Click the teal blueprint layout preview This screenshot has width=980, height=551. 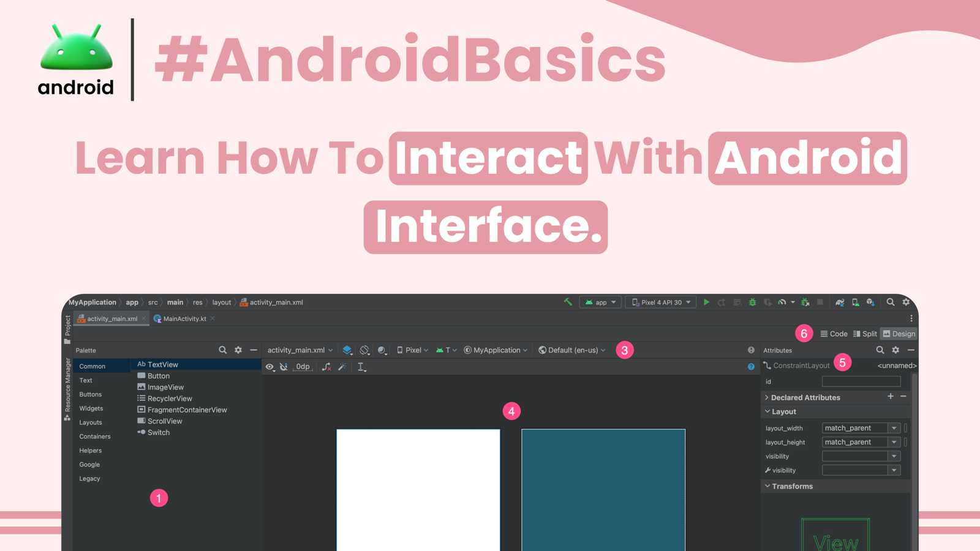tap(603, 490)
